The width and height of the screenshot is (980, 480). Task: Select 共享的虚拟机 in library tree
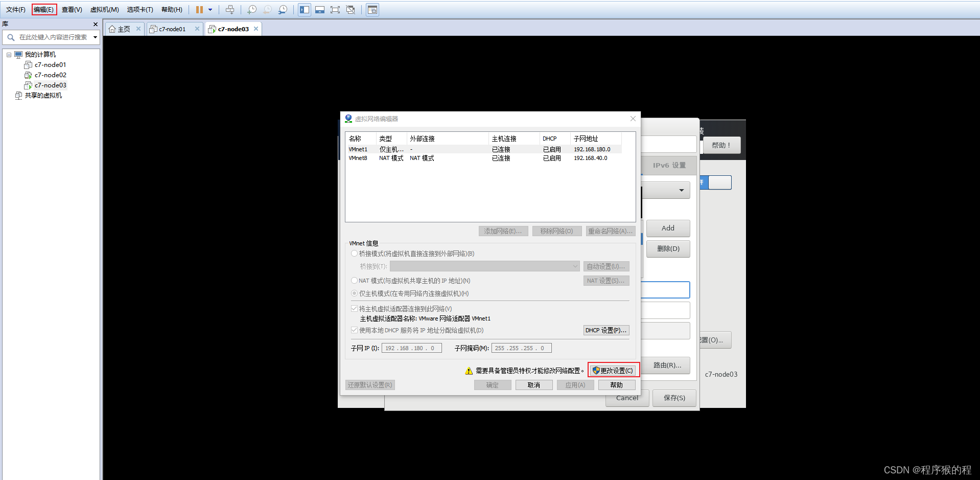[x=43, y=96]
